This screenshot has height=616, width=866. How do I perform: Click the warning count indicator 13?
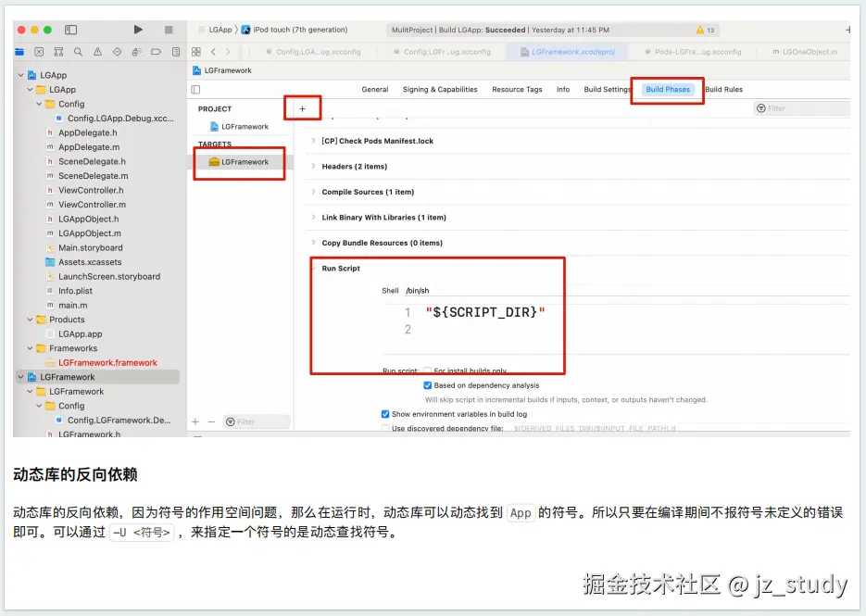(705, 30)
